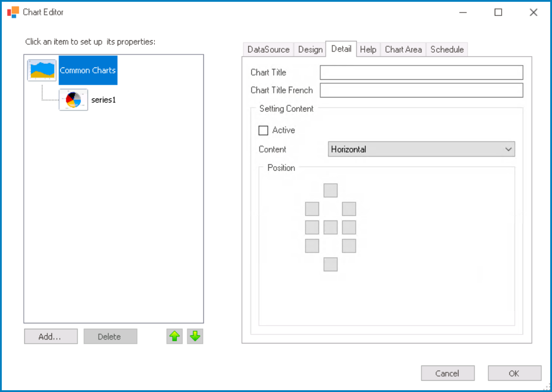
Task: Select the upper-left position square
Action: [312, 209]
